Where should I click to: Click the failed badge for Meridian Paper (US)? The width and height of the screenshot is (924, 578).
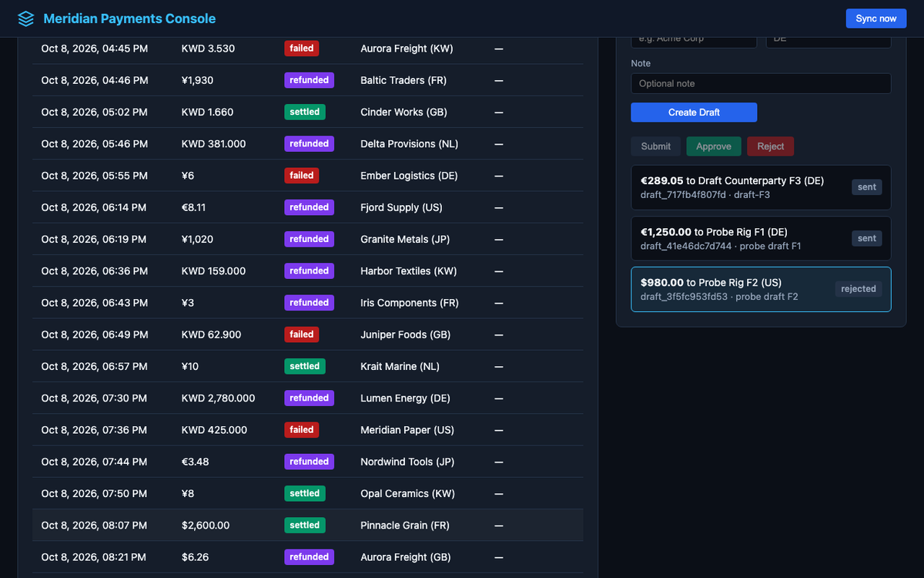tap(302, 429)
